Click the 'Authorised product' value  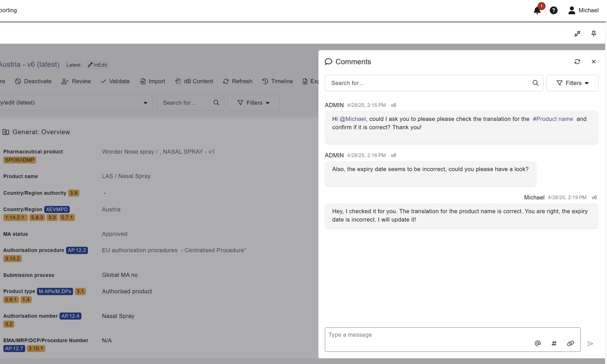point(127,291)
